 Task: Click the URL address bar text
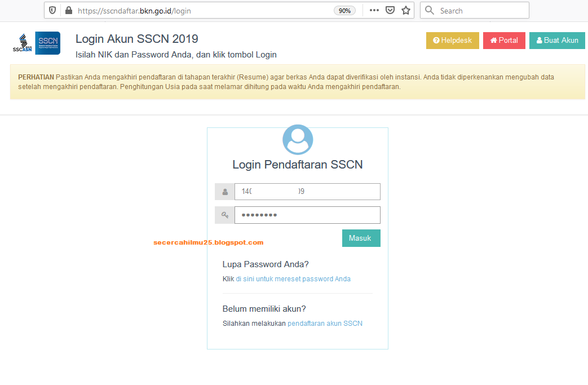pyautogui.click(x=134, y=11)
